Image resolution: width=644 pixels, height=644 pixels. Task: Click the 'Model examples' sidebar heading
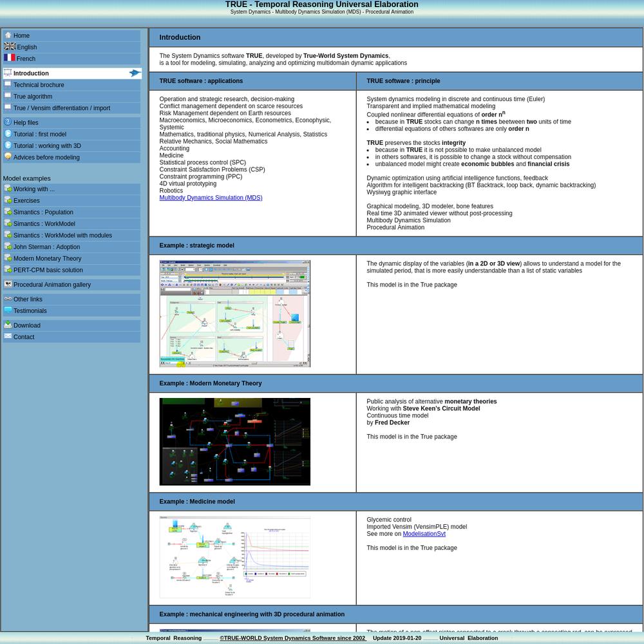tap(26, 178)
